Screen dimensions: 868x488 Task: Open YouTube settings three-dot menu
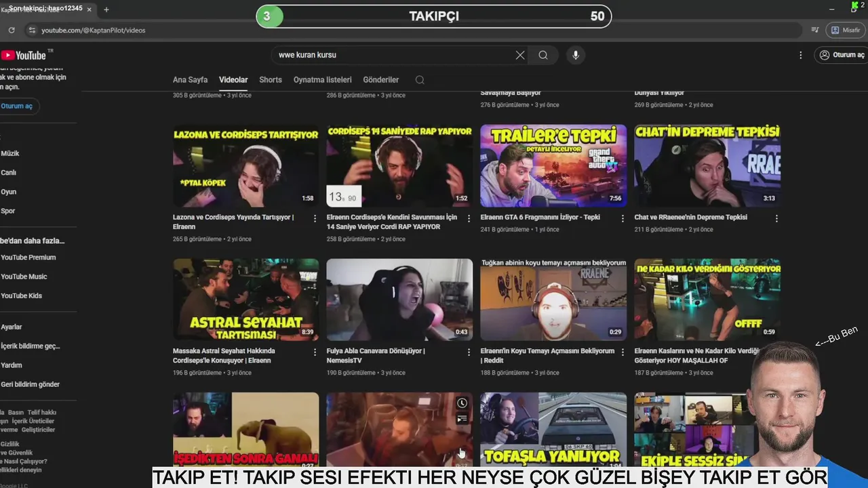800,55
